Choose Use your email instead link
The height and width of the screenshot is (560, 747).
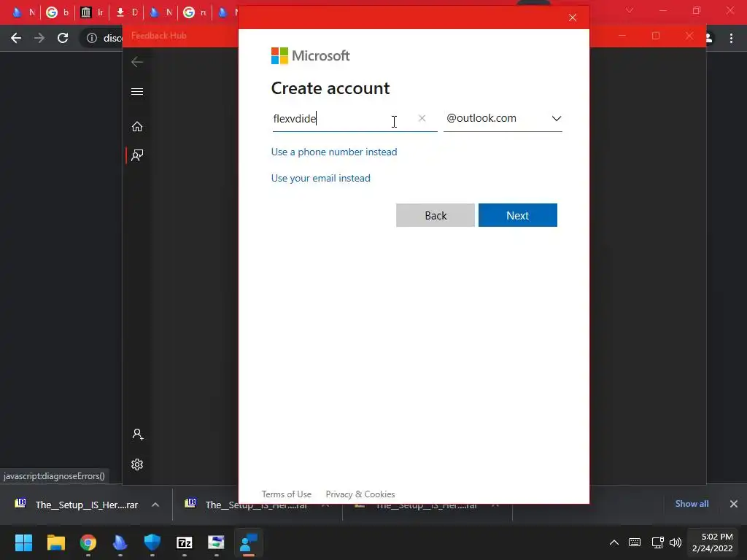tap(321, 178)
